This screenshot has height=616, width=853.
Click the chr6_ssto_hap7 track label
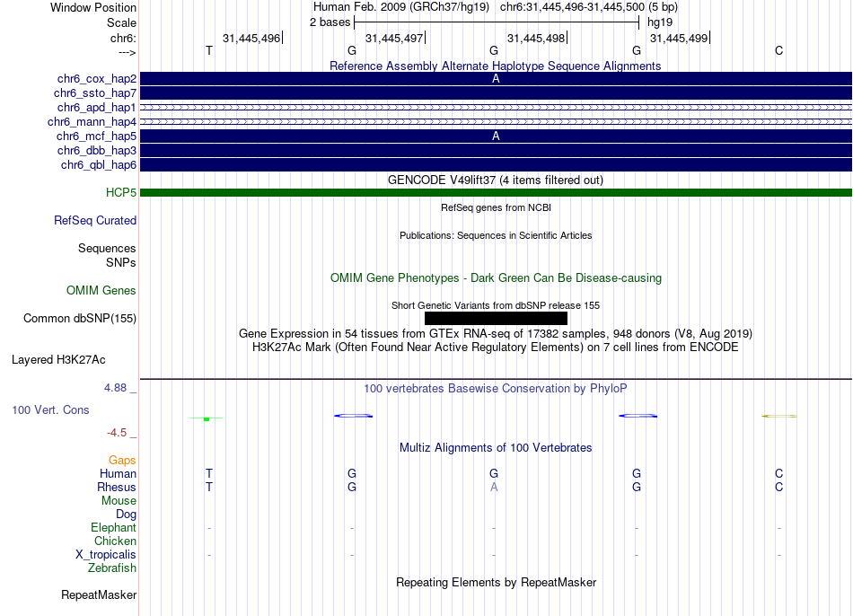tap(95, 93)
